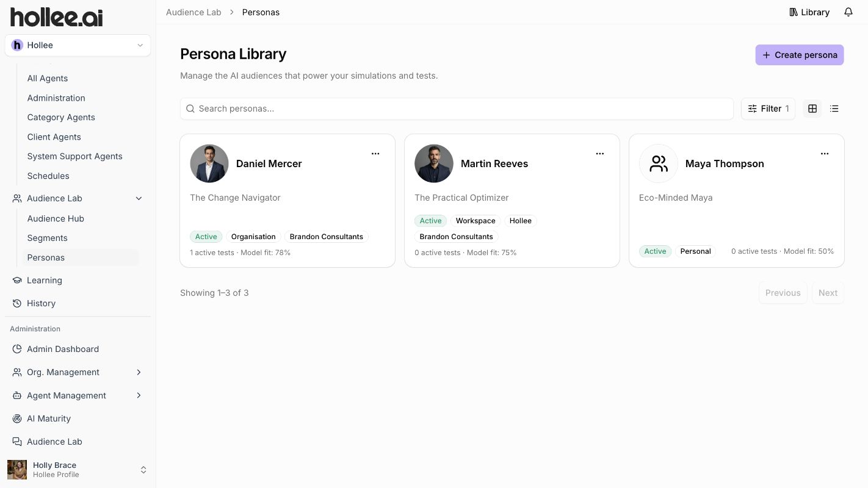Switch to list view layout
This screenshot has width=868, height=488.
(x=834, y=109)
